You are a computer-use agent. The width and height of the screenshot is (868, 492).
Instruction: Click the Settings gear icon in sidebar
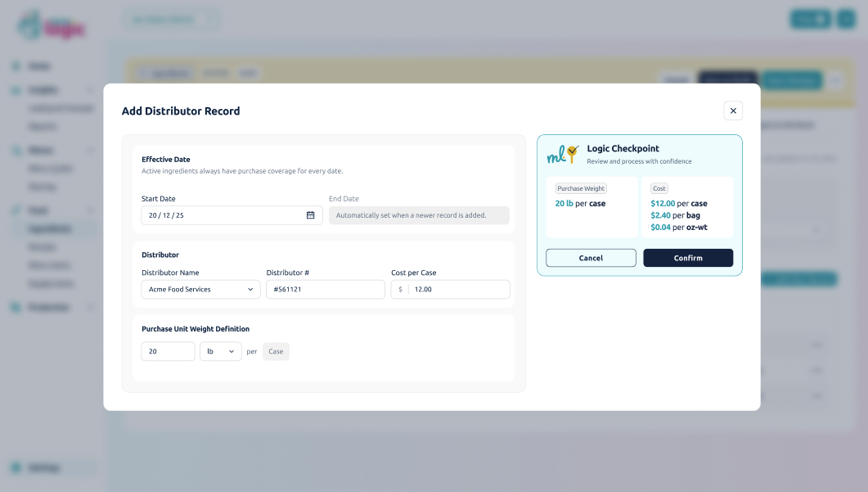click(16, 468)
